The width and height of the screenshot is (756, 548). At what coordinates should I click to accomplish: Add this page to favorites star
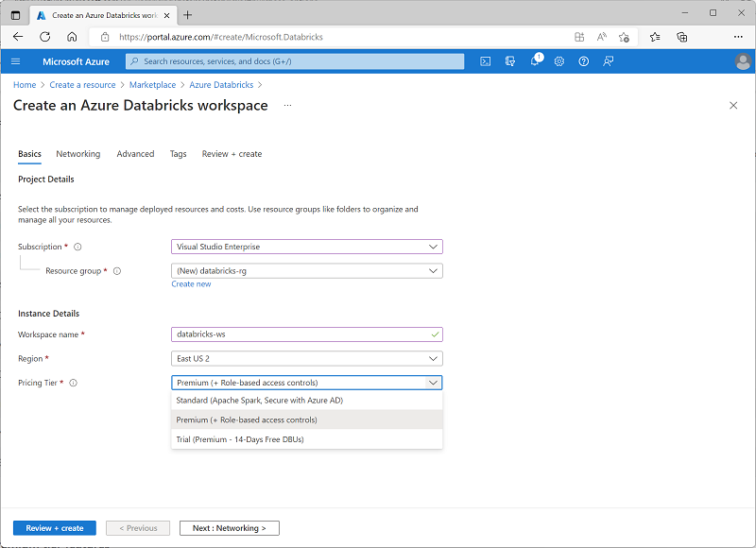coord(624,37)
